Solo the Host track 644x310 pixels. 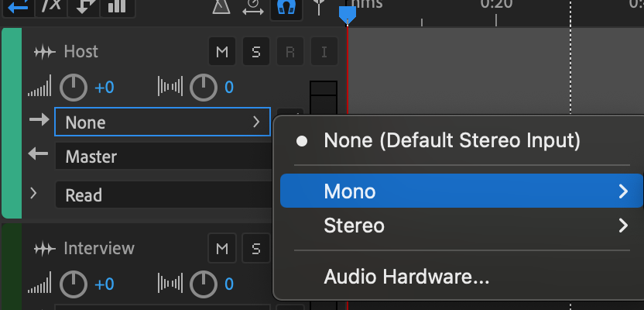click(x=255, y=52)
